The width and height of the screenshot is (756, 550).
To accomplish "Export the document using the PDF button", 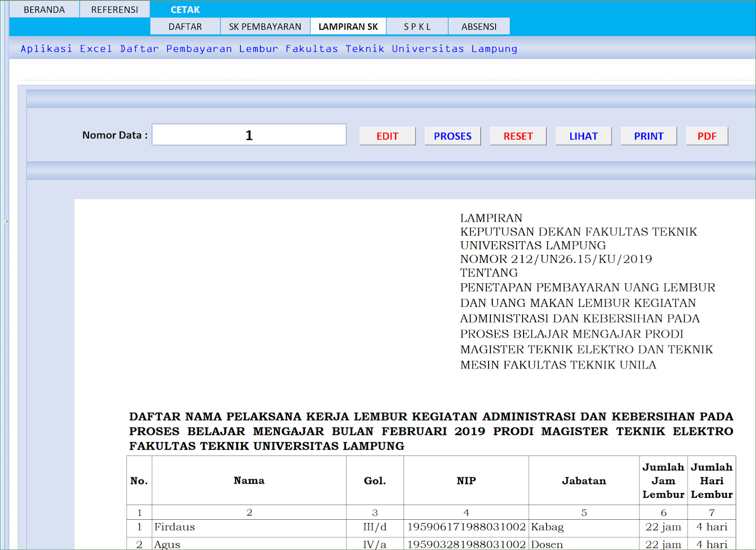I will pyautogui.click(x=706, y=136).
